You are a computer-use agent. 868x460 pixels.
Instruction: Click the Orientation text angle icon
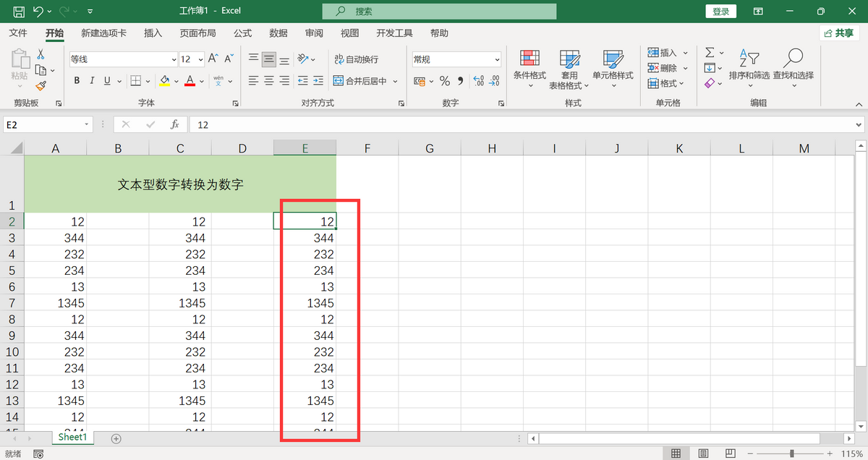[x=303, y=59]
